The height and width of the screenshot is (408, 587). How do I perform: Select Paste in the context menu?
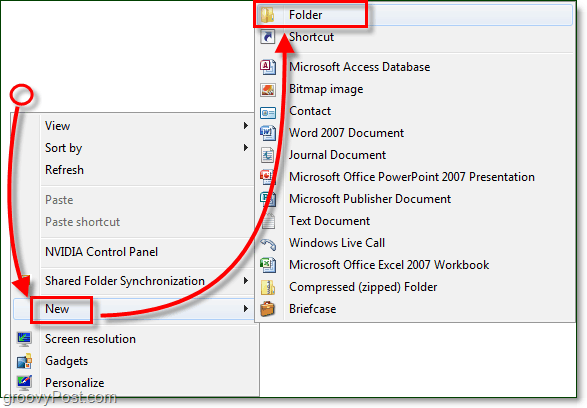click(134, 200)
